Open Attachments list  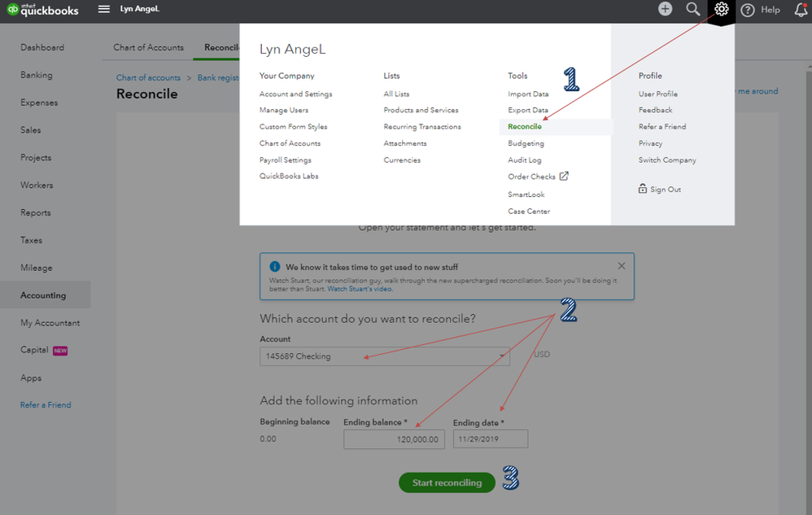(405, 143)
